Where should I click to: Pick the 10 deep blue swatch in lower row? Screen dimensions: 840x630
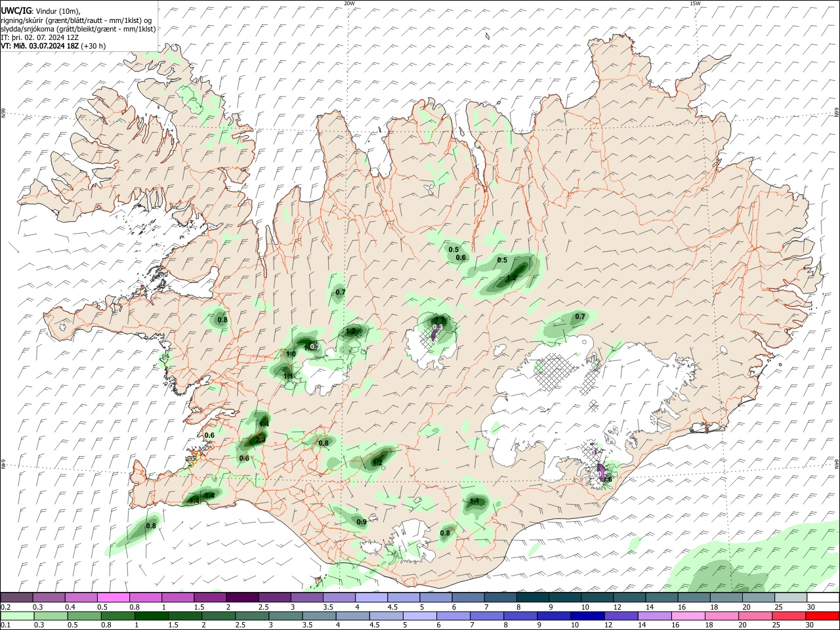(587, 616)
